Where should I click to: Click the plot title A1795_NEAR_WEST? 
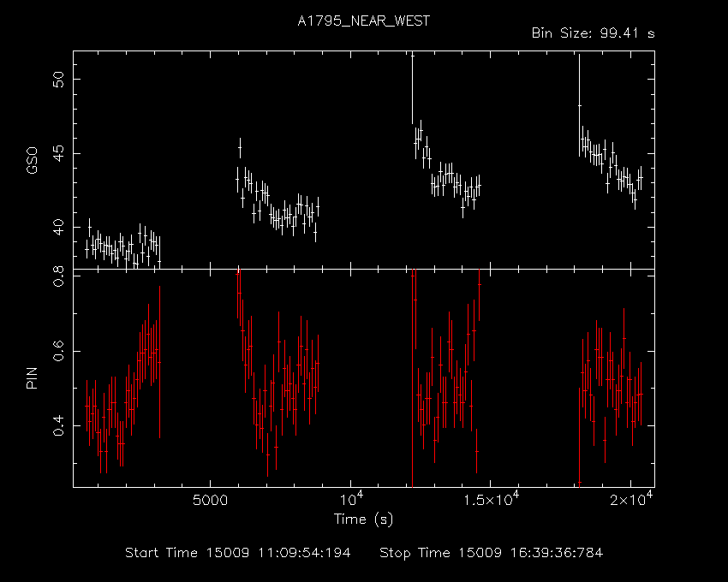click(363, 21)
